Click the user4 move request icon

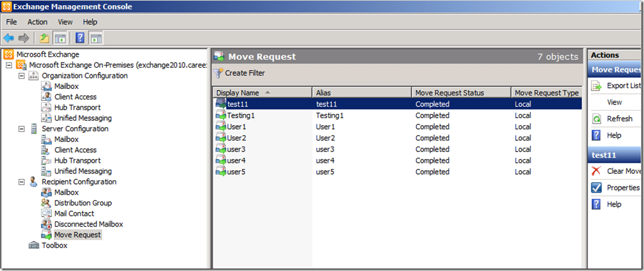[221, 161]
